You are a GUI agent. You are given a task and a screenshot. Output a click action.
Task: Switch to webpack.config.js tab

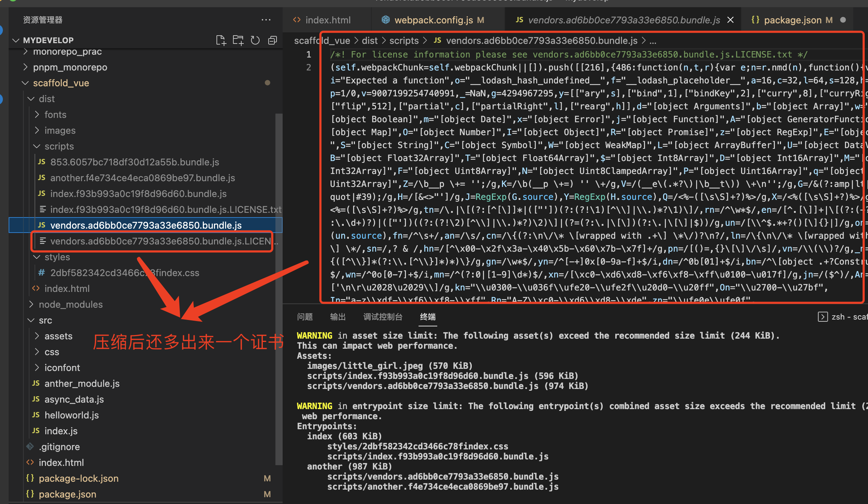point(433,20)
